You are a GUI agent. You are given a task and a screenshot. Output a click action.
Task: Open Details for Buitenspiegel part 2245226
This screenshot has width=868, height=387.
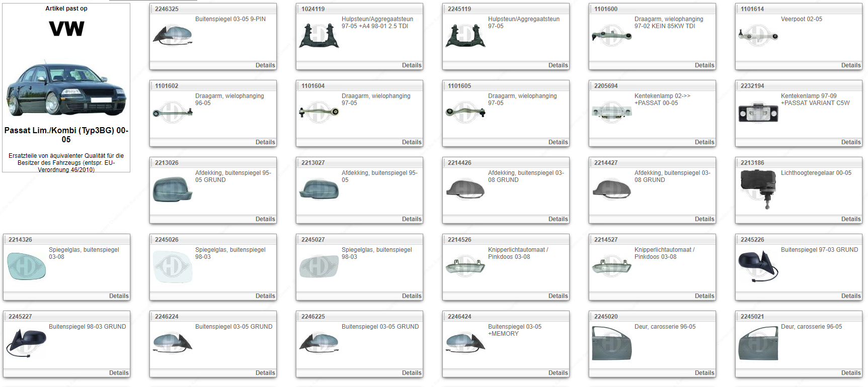[x=850, y=296]
